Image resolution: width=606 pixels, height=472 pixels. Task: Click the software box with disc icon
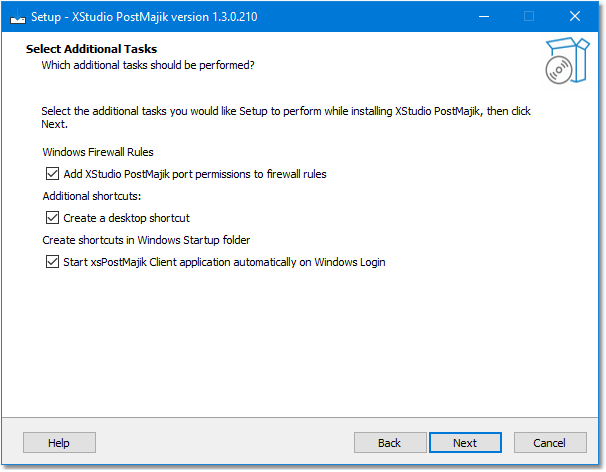567,60
